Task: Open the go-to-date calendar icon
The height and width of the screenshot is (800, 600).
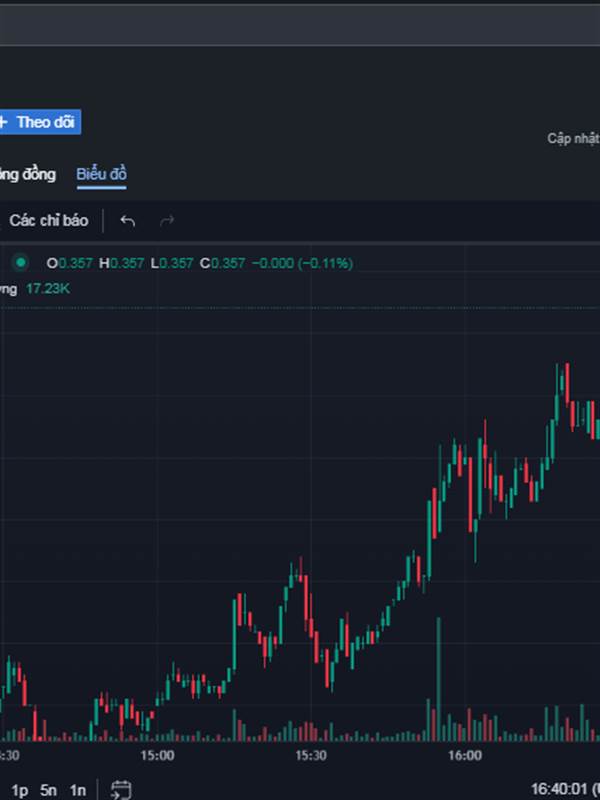Action: tap(121, 790)
